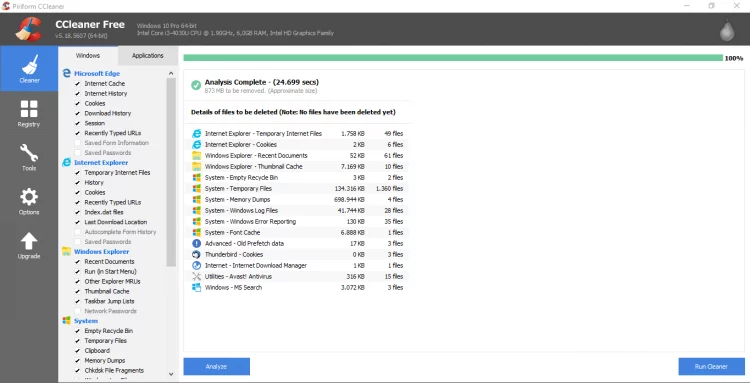Screen dimensions: 750x383
Task: Click icon beside System - Memory Dumps result
Action: tap(196, 199)
